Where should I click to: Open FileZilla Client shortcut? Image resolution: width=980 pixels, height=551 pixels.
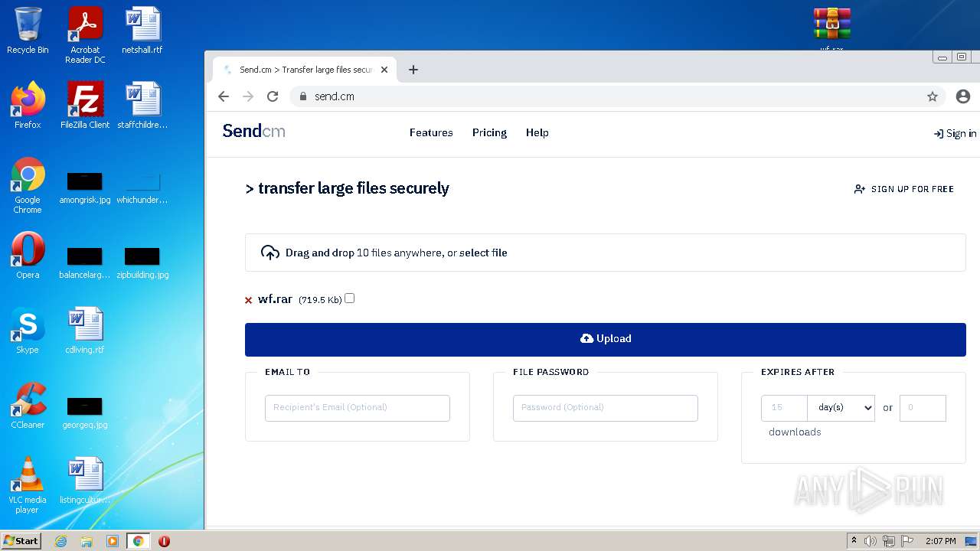pyautogui.click(x=85, y=106)
